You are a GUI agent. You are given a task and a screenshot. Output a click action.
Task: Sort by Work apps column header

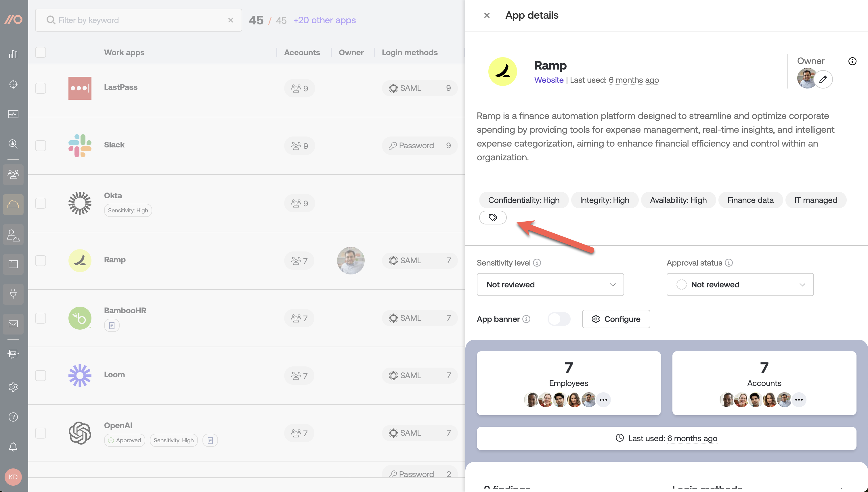[124, 52]
